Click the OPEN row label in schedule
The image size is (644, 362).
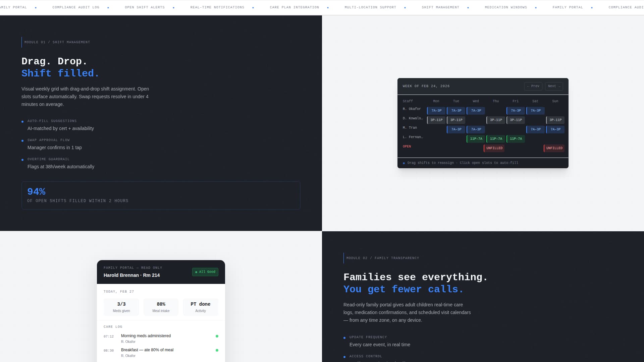point(407,146)
